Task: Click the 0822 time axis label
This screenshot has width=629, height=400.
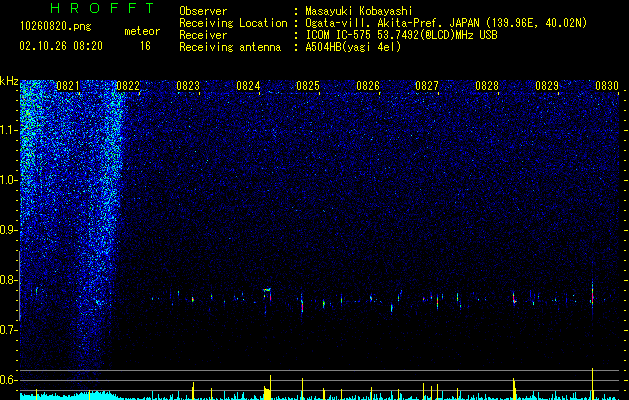Action: 128,86
